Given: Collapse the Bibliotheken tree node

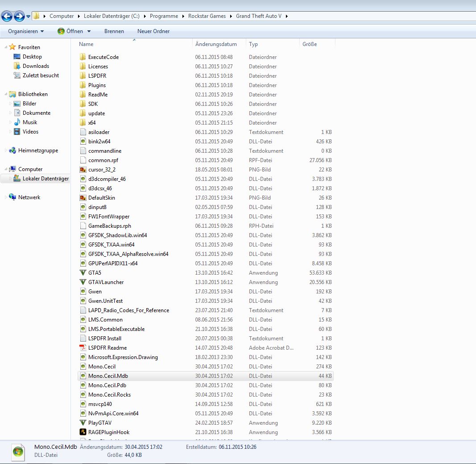Looking at the screenshot, I should tap(6, 94).
